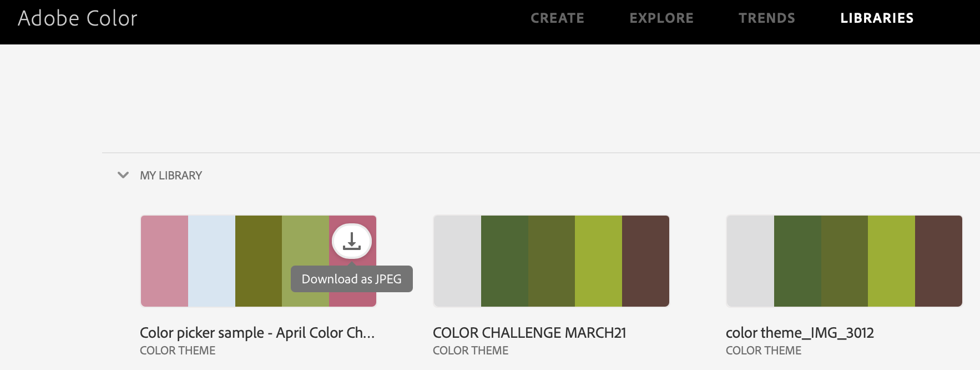Screen dimensions: 980x370
Task: Click COLOR THEME label under color theme_IMG_3012
Action: coord(764,351)
